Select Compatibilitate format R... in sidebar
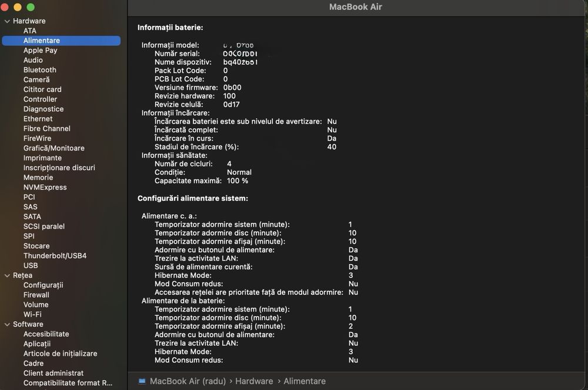This screenshot has width=588, height=390. coord(68,383)
